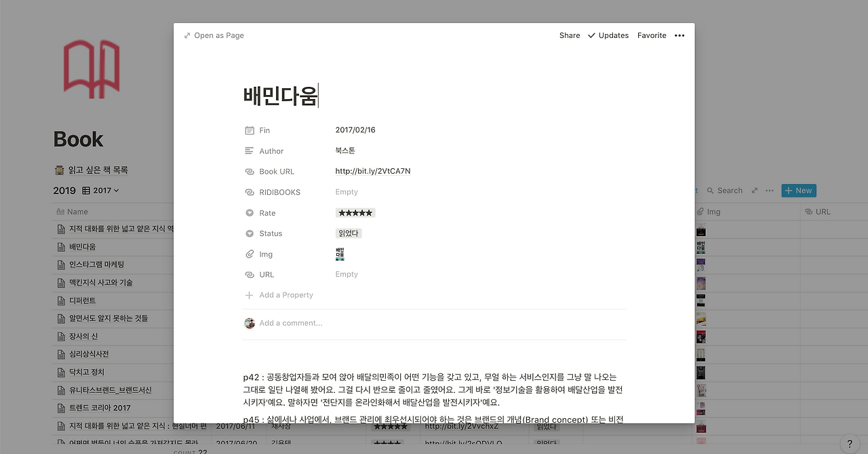This screenshot has height=454, width=868.
Task: Click the Author text property icon
Action: pyautogui.click(x=250, y=151)
